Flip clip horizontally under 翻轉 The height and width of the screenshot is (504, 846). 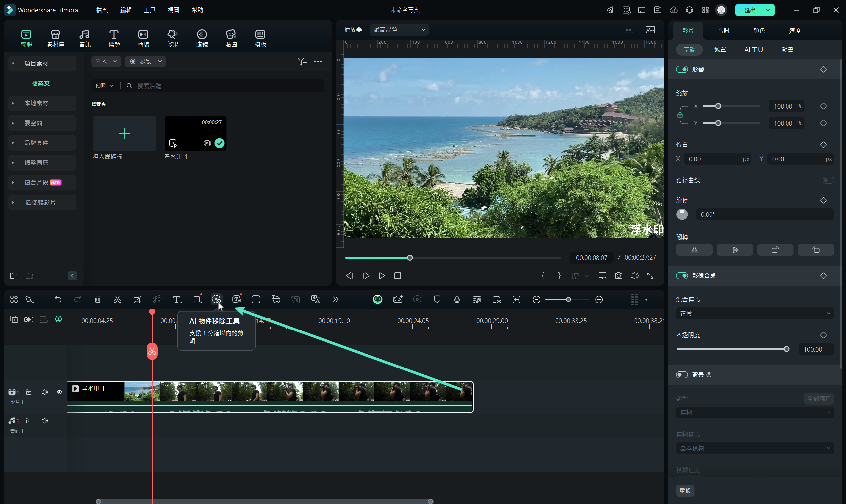[x=694, y=250]
